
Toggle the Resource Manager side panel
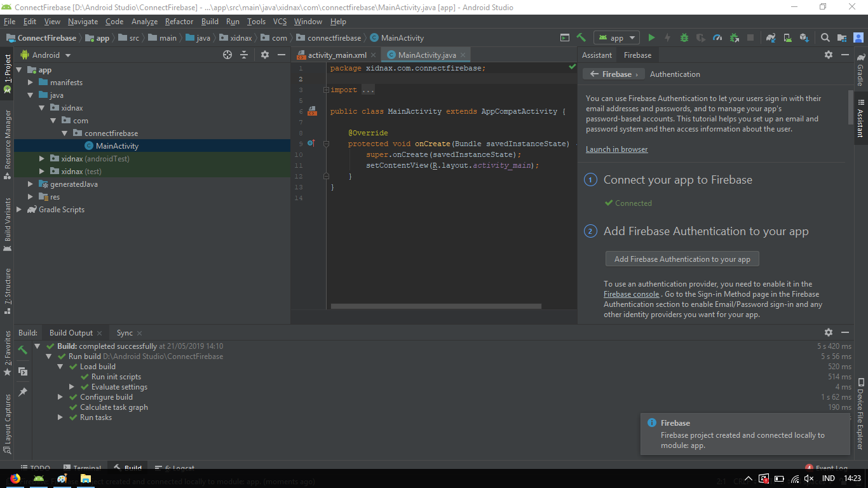(x=8, y=144)
